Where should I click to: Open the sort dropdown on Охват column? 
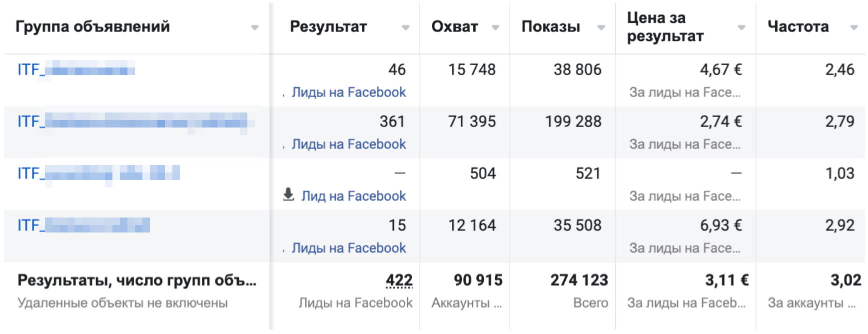pyautogui.click(x=495, y=28)
